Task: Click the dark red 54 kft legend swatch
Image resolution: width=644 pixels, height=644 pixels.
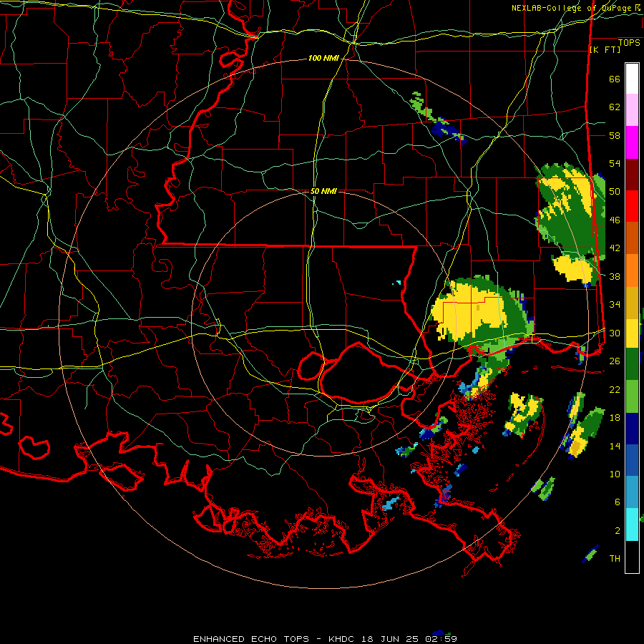Action: point(632,175)
